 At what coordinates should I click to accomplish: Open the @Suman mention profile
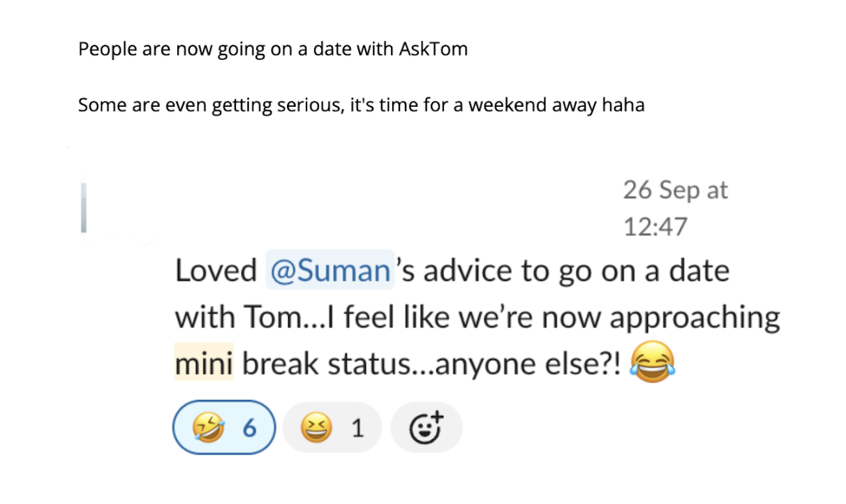coord(330,271)
